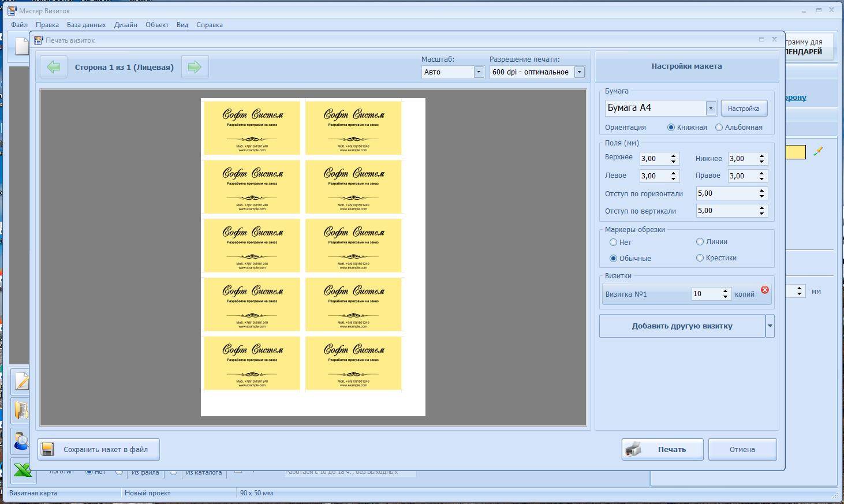844x504 pixels.
Task: Open the Объект menu
Action: (157, 25)
